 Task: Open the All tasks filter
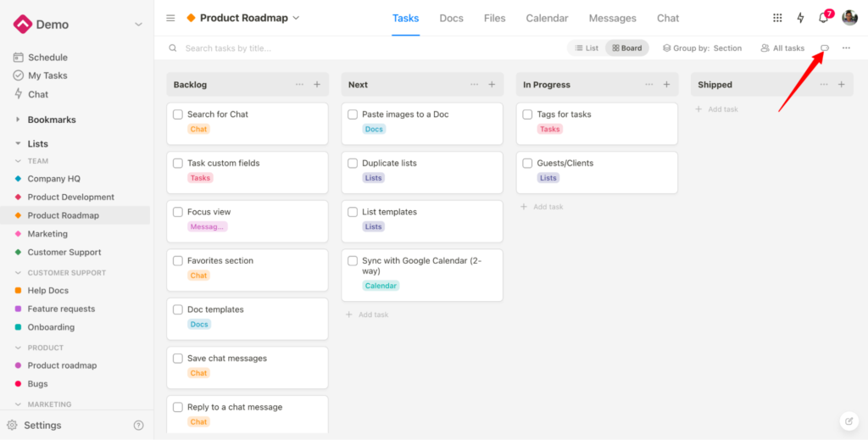(x=782, y=48)
